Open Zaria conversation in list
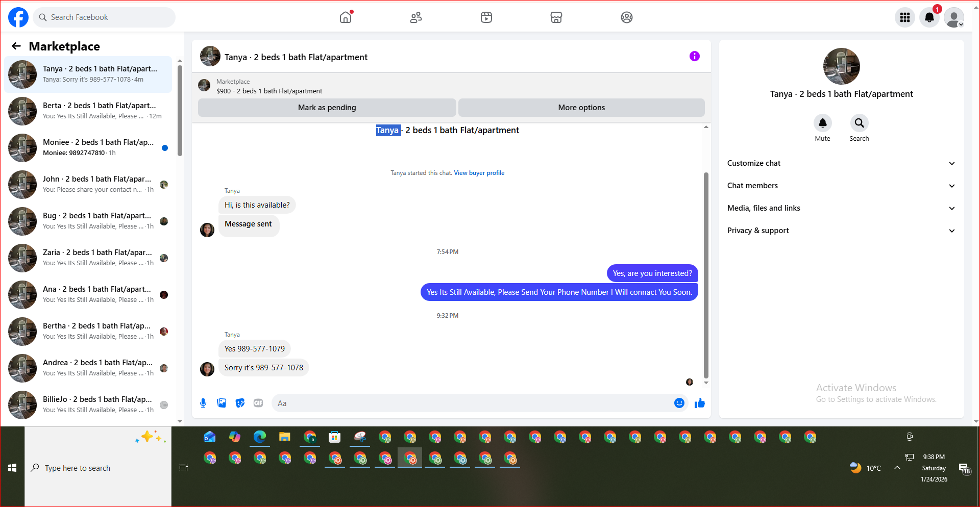Screen dimensions: 980x507 (x=88, y=258)
